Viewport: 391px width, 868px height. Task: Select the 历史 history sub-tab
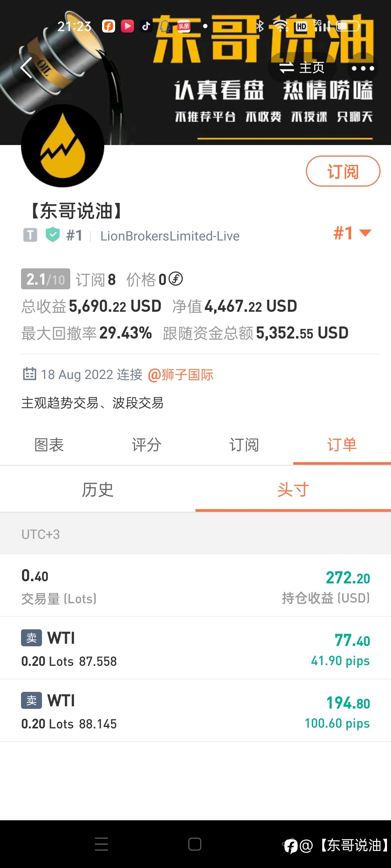98,490
